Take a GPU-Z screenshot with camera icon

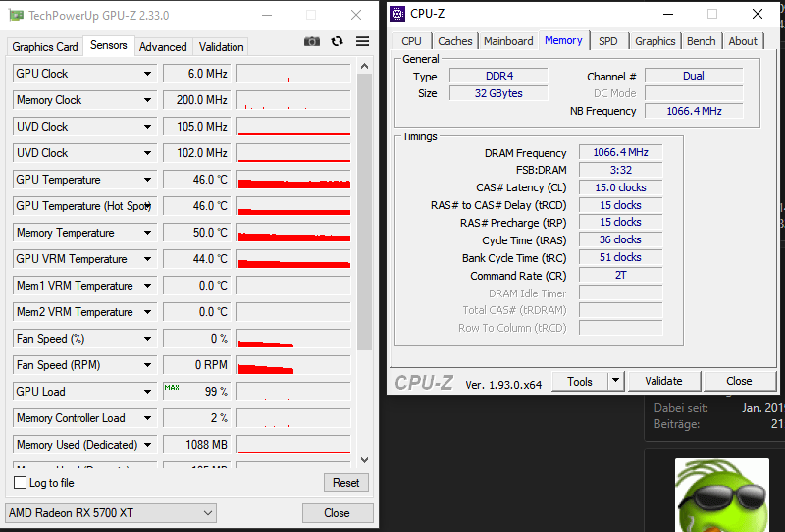[312, 41]
